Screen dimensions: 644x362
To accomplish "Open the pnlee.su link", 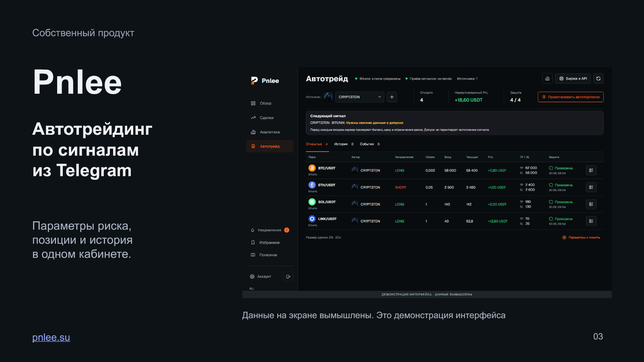I will tap(51, 337).
